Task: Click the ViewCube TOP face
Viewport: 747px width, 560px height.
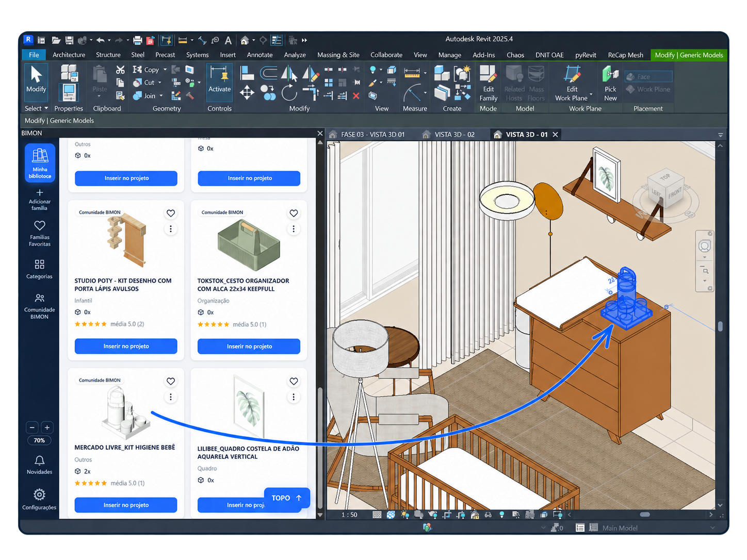Action: point(665,177)
